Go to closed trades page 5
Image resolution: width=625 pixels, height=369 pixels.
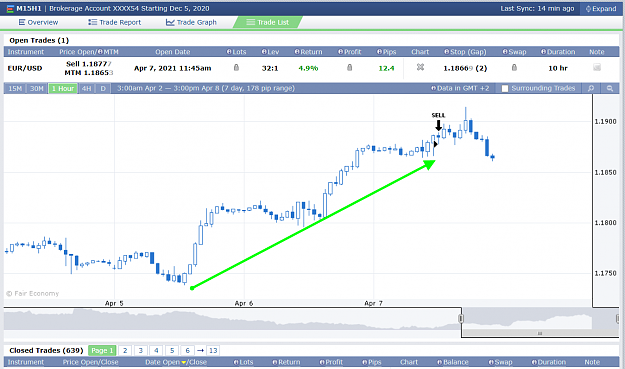172,351
